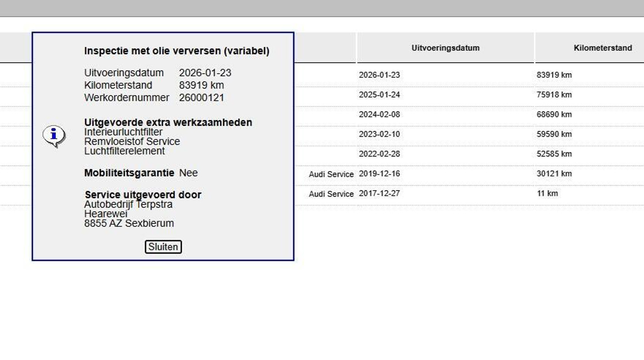Click the 2019-12-16 service date row
Screen dimensions: 644x360
(379, 174)
